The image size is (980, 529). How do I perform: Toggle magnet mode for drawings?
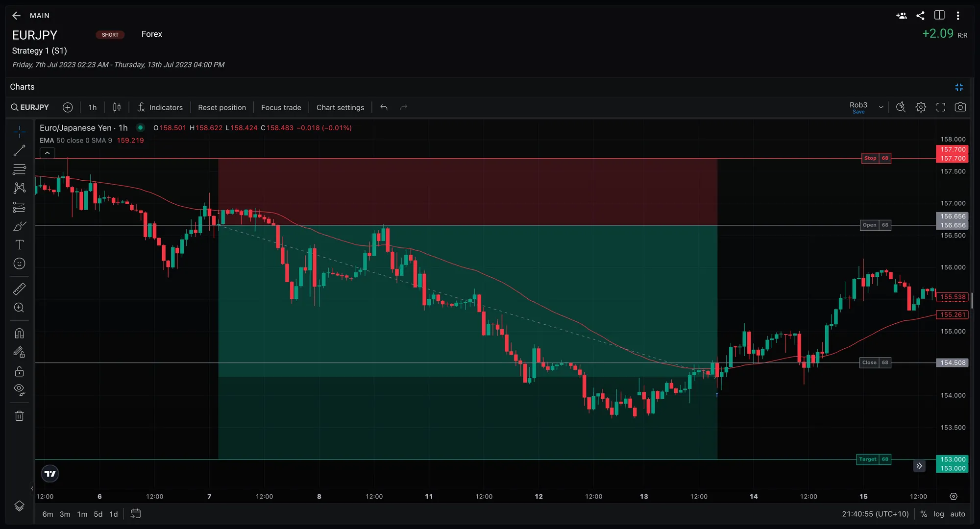[x=20, y=334]
